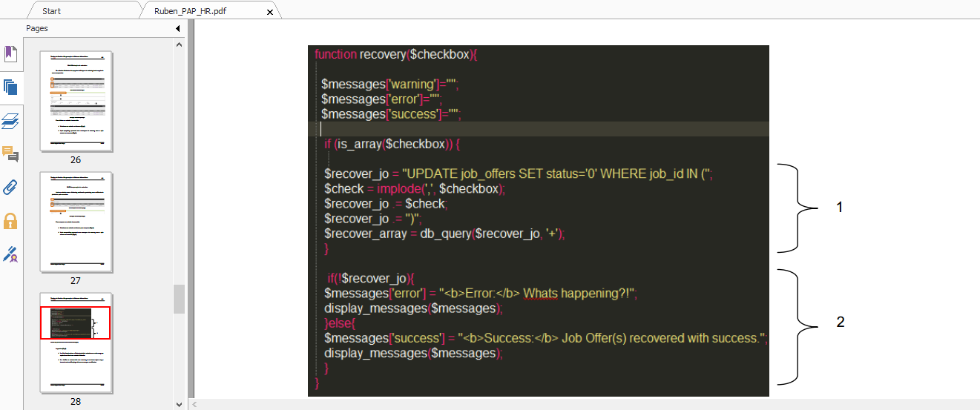Click the '$recover_array = db_query' line

pos(444,234)
